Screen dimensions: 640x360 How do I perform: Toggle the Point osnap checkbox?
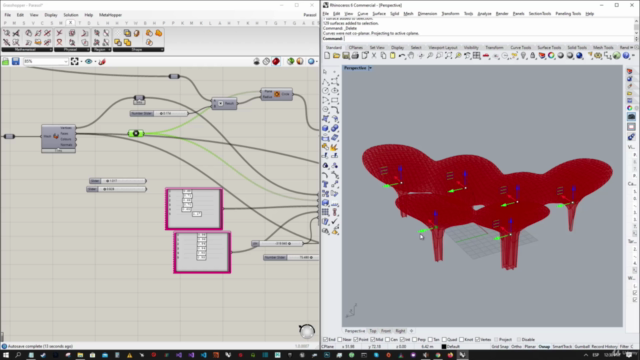[356, 340]
